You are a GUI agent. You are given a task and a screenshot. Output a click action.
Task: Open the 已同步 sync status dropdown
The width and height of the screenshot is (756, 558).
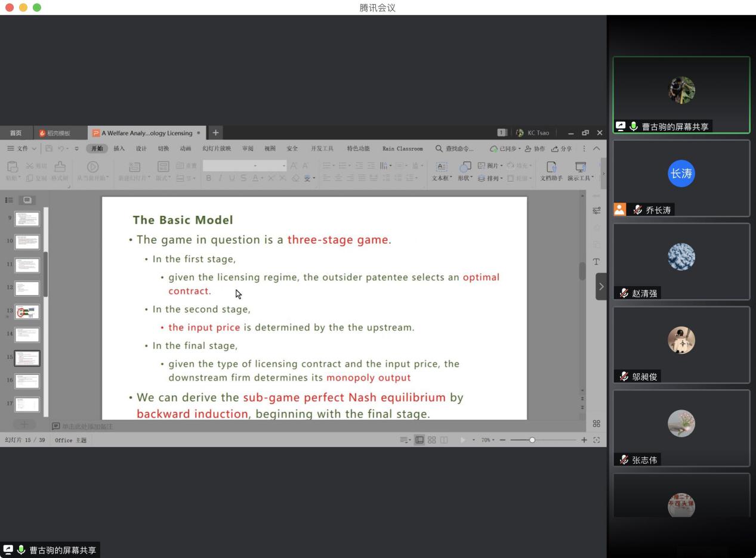505,148
